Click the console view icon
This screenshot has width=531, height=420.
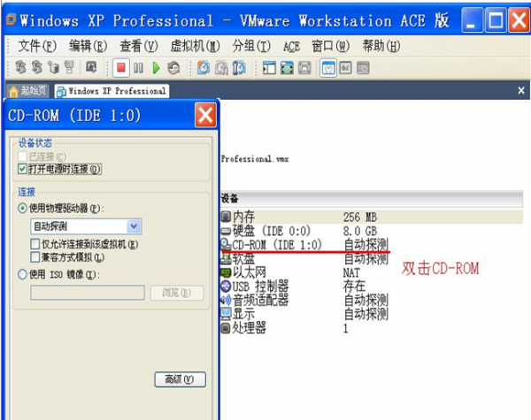point(363,68)
